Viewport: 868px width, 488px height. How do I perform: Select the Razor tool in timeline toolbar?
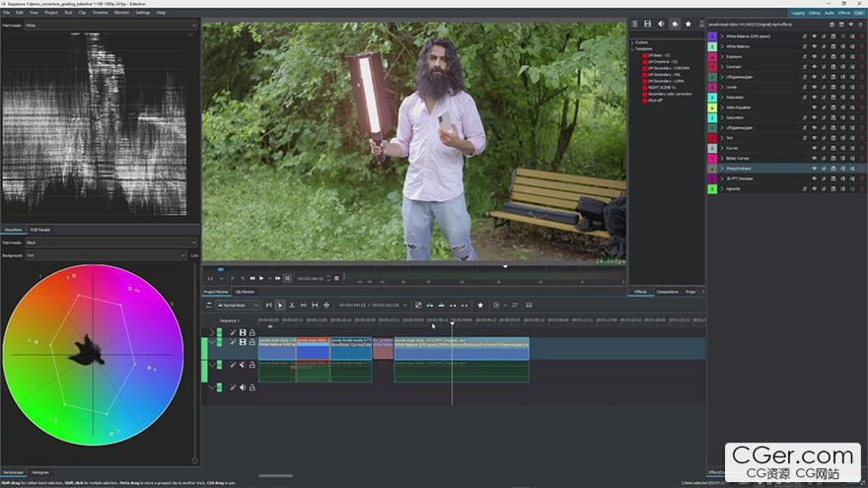[x=292, y=305]
